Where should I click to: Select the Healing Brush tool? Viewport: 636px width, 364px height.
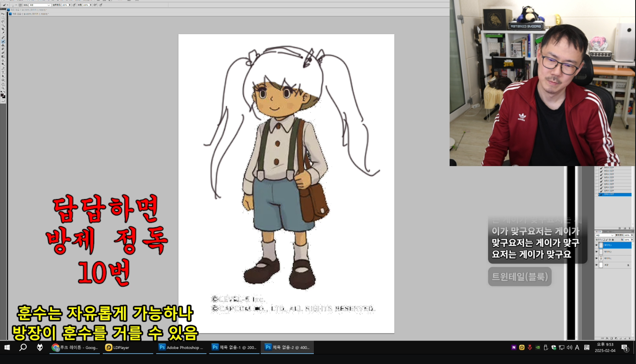3,37
